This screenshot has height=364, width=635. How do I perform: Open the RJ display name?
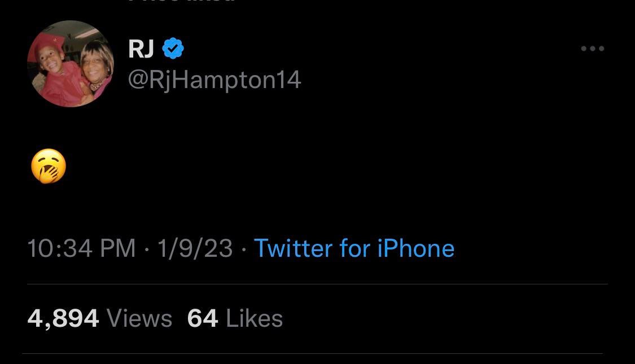pos(141,49)
